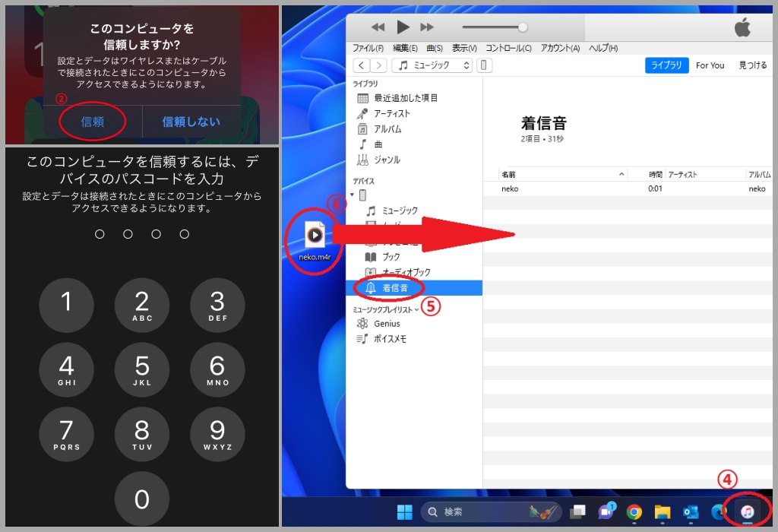Switch to the ライブラリ tab
Screen dimensions: 778x532
[x=666, y=65]
